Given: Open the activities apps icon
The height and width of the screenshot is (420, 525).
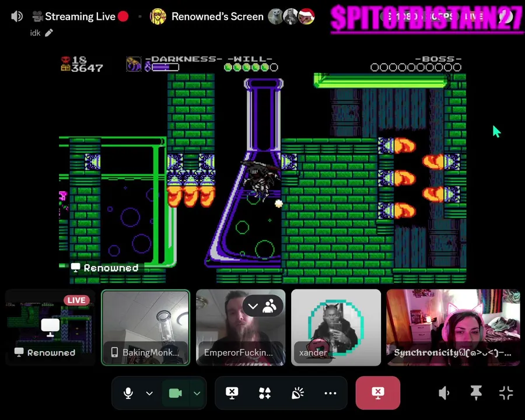Looking at the screenshot, I should click(264, 393).
